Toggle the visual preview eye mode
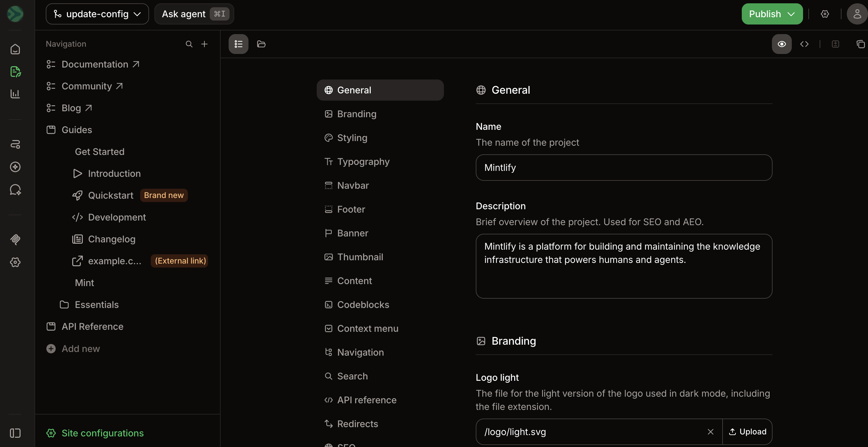This screenshot has width=868, height=447. 782,44
